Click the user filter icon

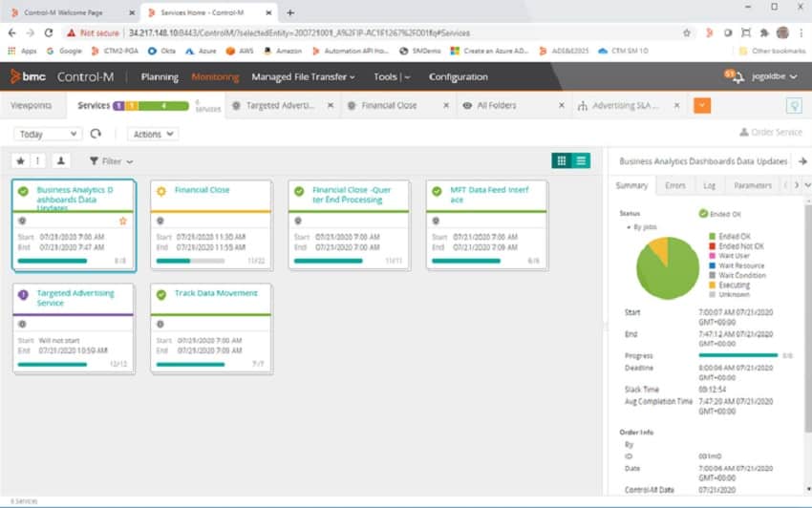click(60, 161)
